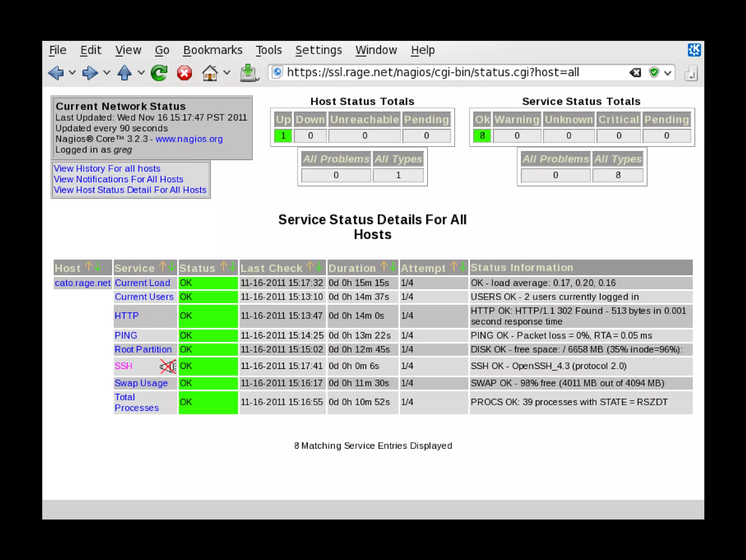This screenshot has height=560, width=746.
Task: Clear the URL bar with erase icon
Action: point(635,73)
